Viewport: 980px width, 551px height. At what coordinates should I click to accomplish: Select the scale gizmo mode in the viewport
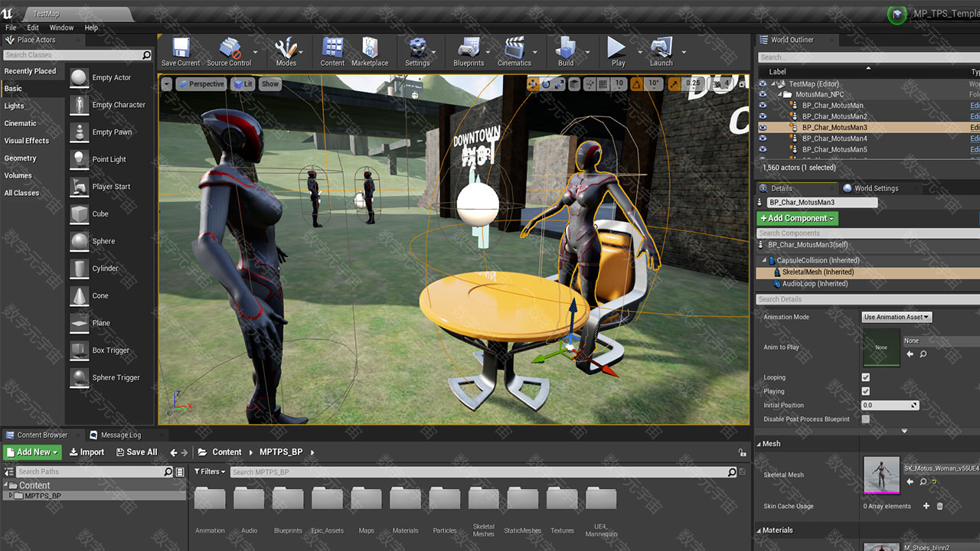pos(559,84)
